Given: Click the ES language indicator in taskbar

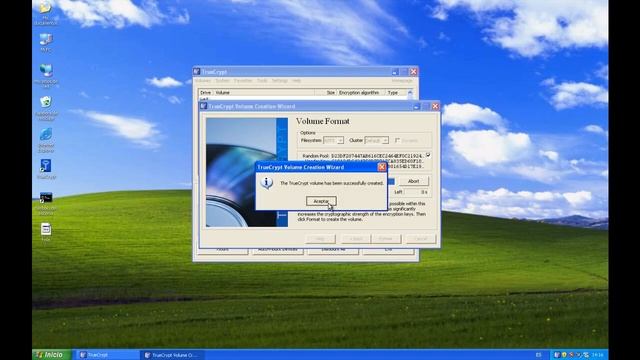Looking at the screenshot, I should tap(538, 355).
